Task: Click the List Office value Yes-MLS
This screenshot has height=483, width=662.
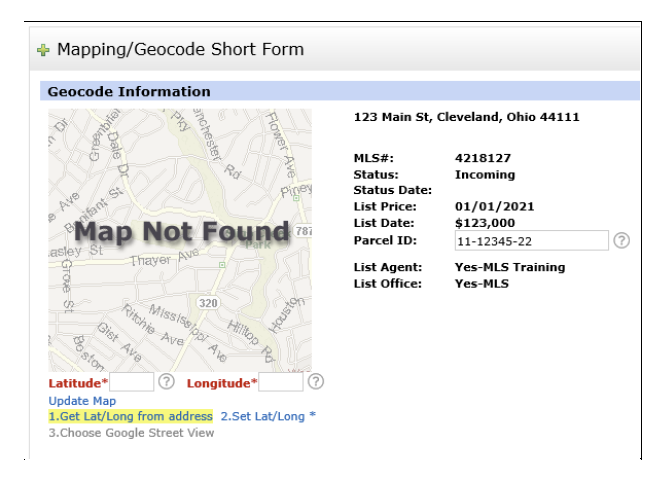Action: 481,284
